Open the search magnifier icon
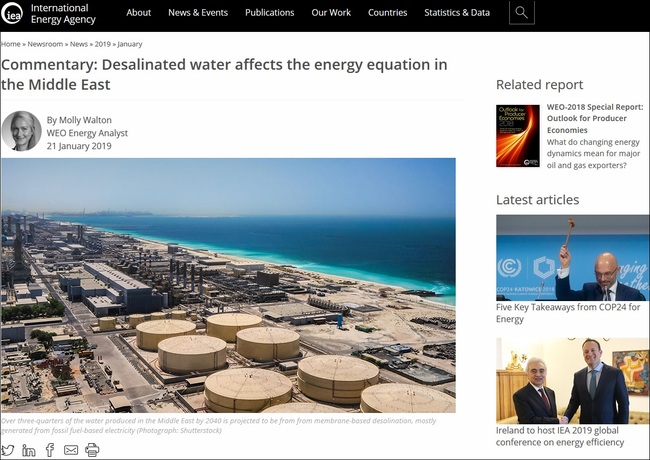 point(521,13)
